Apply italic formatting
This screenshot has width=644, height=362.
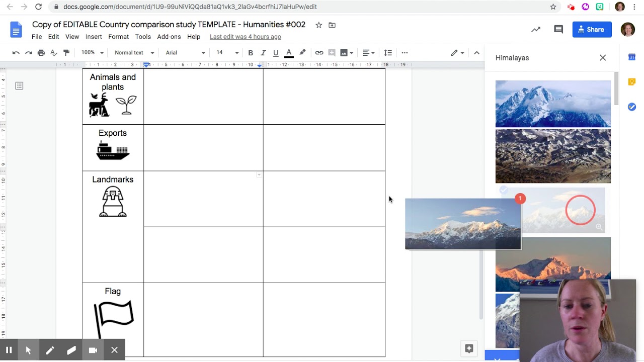point(262,53)
